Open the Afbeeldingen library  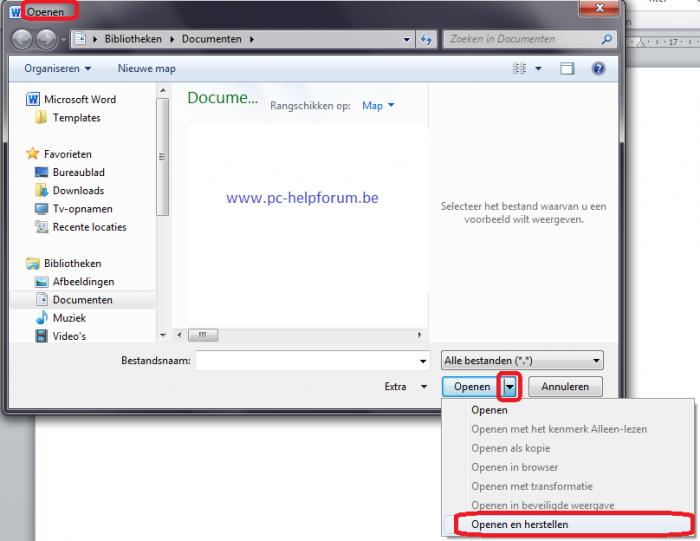coord(75,282)
